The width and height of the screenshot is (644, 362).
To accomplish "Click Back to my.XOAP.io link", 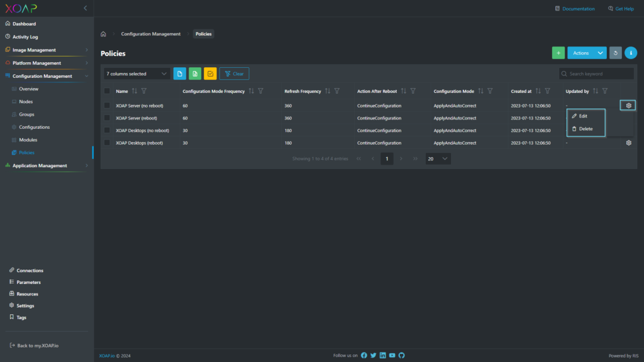I will click(34, 346).
